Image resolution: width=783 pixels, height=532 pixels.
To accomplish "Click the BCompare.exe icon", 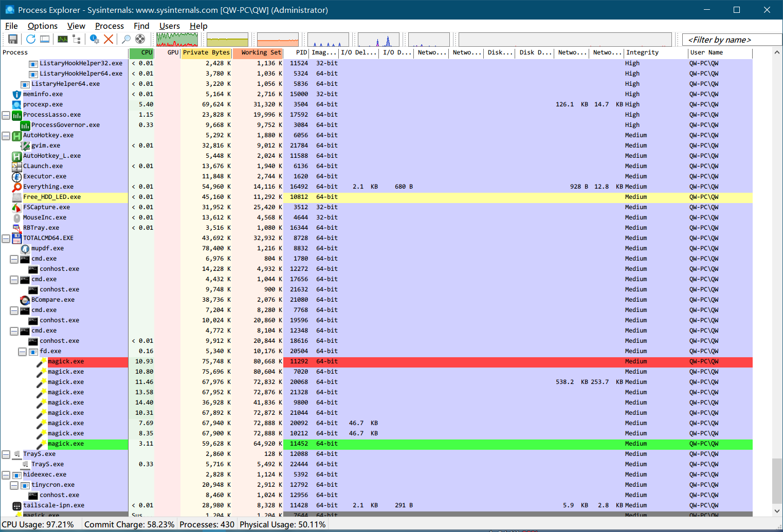I will click(25, 300).
